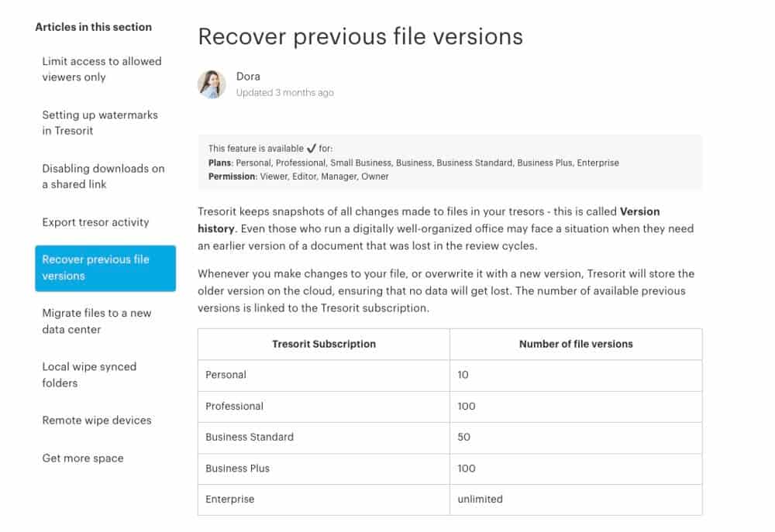Screen dimensions: 775x532
Task: Click the 'Personal' table cell
Action: (x=324, y=376)
